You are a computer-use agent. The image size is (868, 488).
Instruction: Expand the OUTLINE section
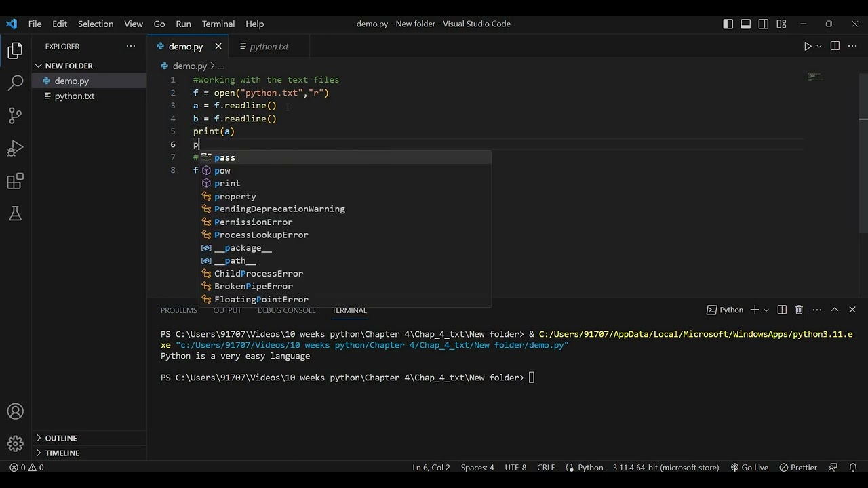click(89, 438)
